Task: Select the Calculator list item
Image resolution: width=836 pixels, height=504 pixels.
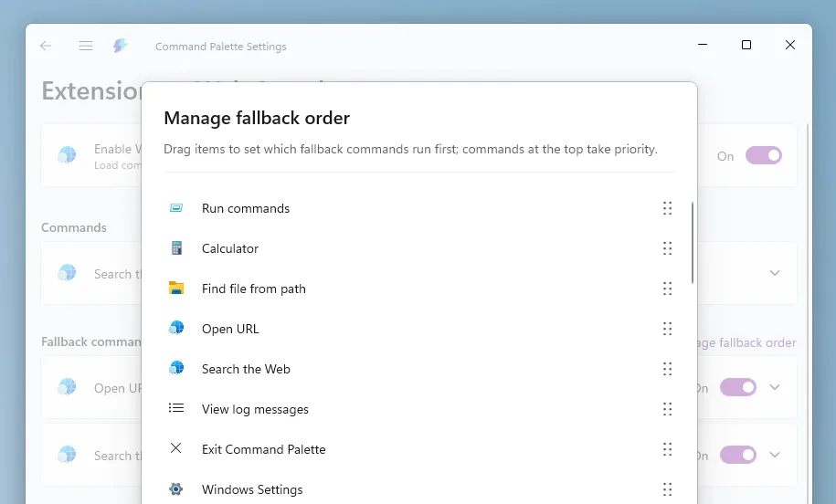Action: click(x=230, y=248)
